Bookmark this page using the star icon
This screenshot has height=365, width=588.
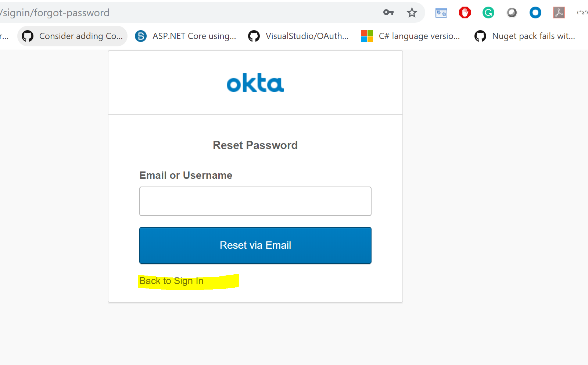tap(412, 12)
